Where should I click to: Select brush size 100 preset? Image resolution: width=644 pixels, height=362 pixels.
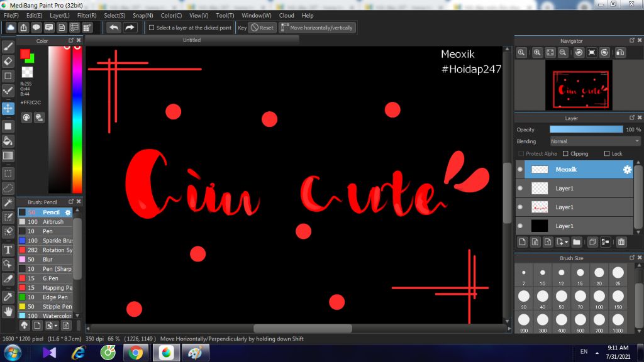(599, 299)
